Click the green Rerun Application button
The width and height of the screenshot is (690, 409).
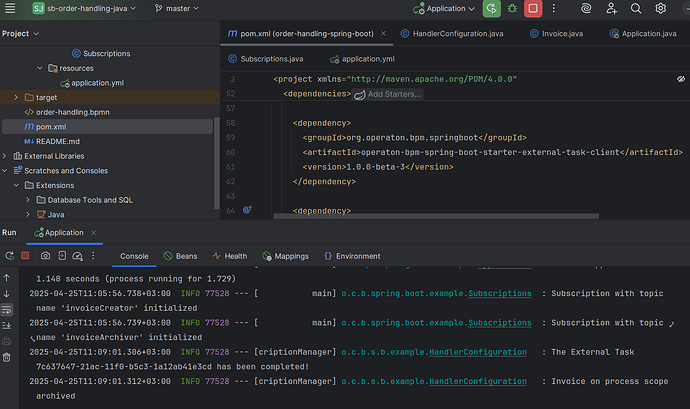coord(491,8)
